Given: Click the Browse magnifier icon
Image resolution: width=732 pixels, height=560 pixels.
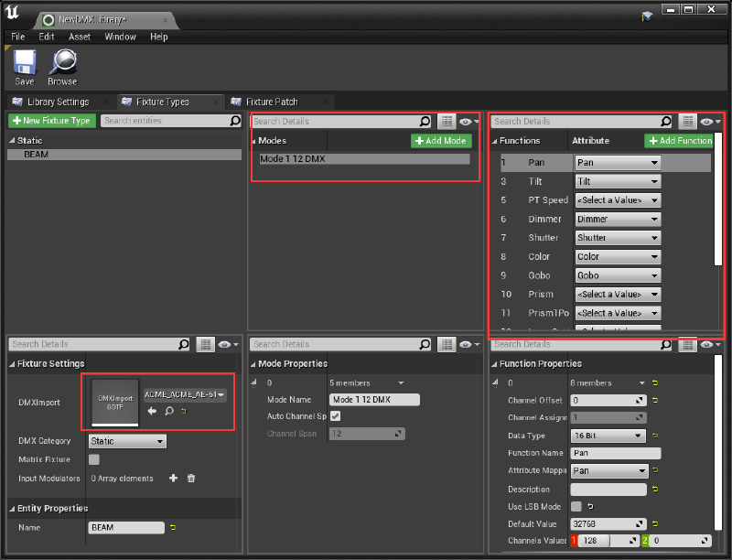Looking at the screenshot, I should click(62, 63).
